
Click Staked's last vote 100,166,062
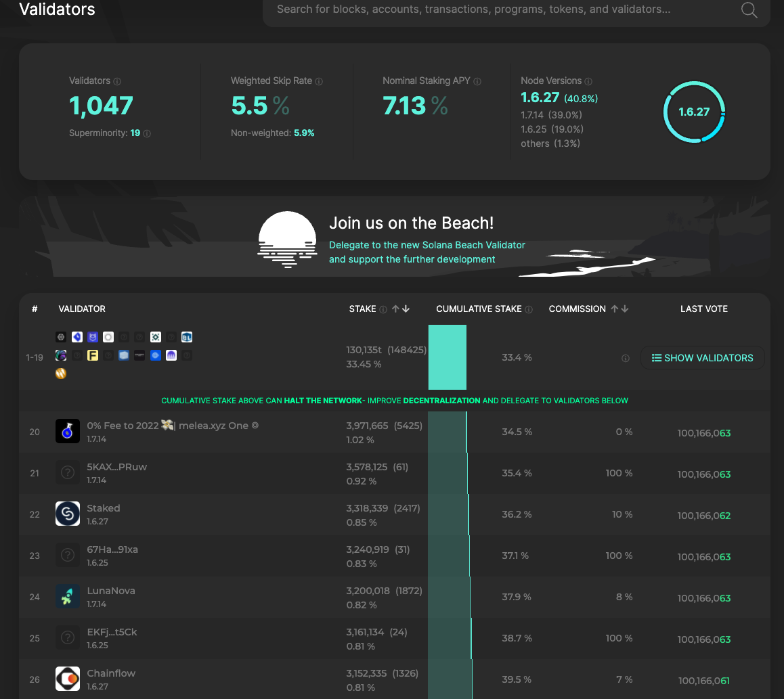pyautogui.click(x=704, y=516)
